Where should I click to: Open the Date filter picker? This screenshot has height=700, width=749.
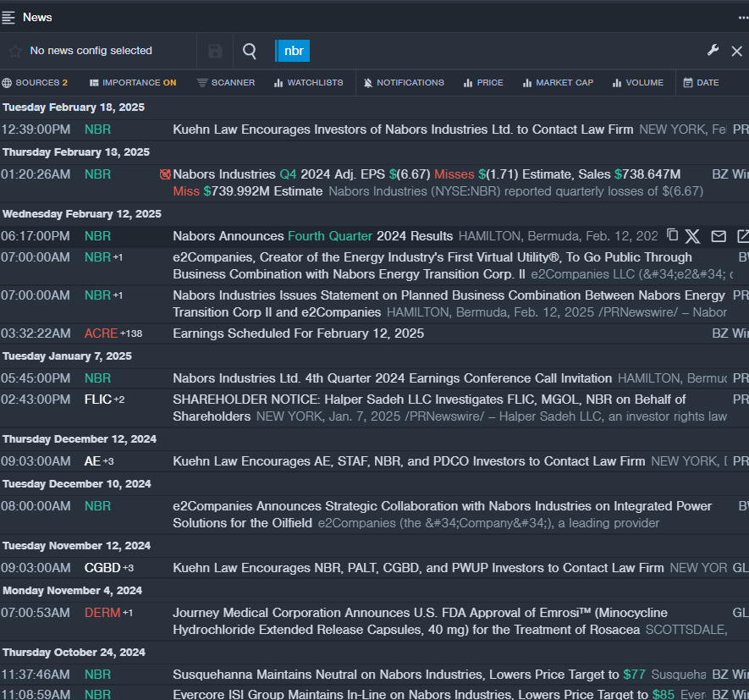702,83
